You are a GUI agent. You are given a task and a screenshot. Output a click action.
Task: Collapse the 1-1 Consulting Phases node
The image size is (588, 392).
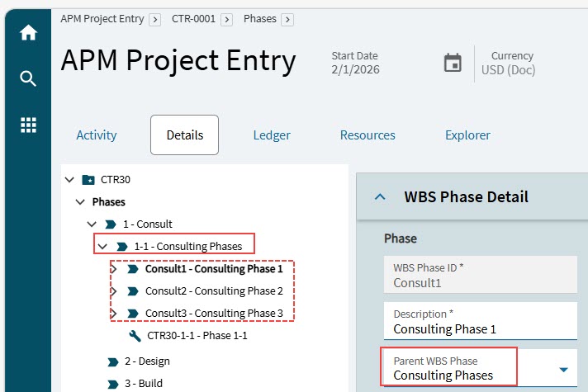coord(102,246)
